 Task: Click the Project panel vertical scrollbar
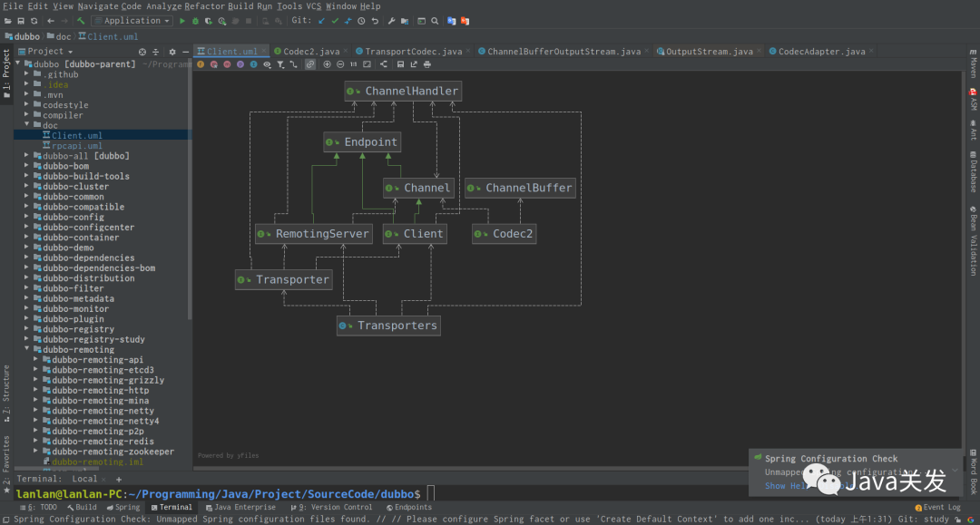point(190,188)
